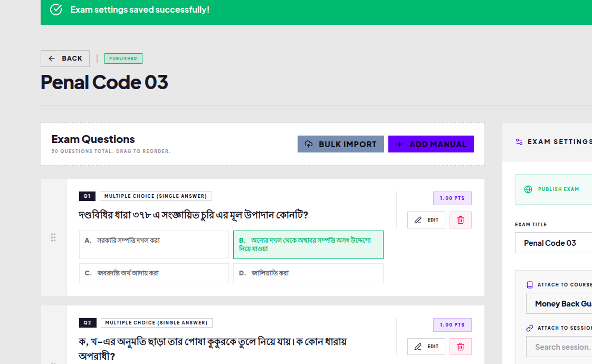Click the book icon for Attach to Course
Viewport: 592px width, 364px height.
point(530,285)
